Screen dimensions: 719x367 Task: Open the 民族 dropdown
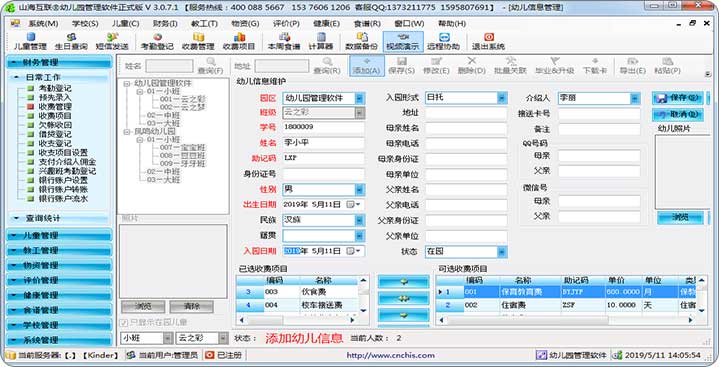coord(360,221)
